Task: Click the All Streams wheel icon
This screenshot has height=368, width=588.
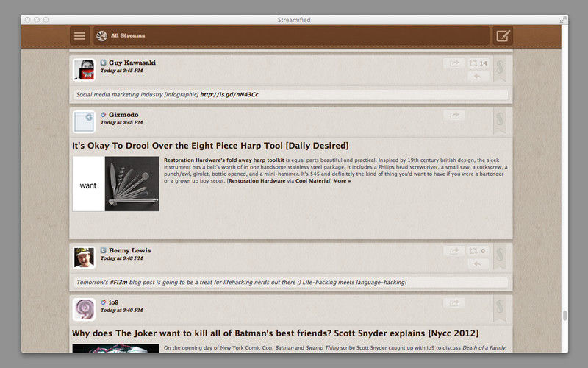Action: point(101,36)
